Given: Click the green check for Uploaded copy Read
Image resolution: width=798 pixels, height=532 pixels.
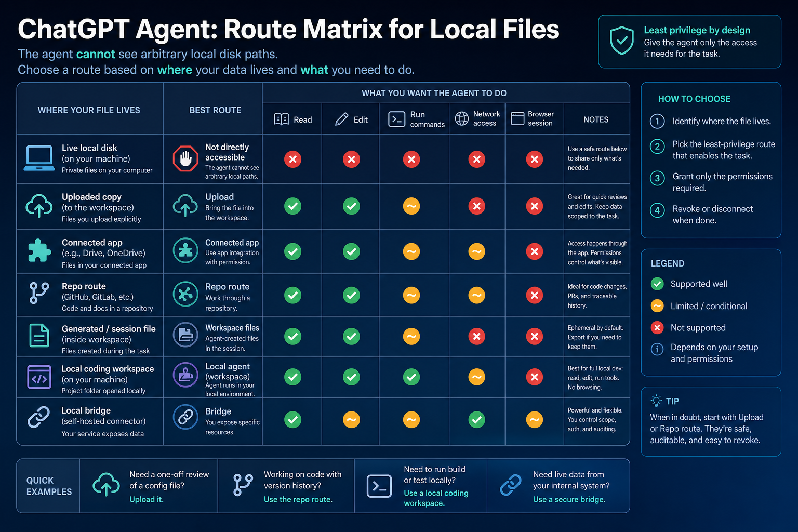Looking at the screenshot, I should tap(292, 206).
